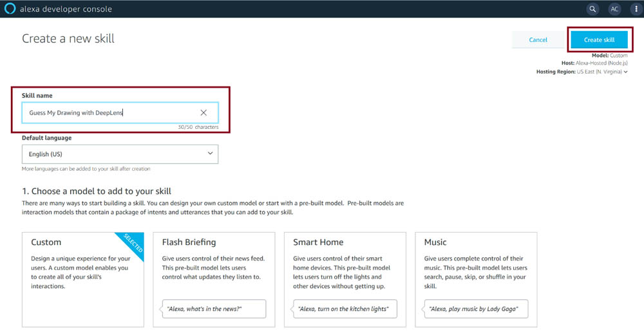This screenshot has width=644, height=332.
Task: Click the 'Create a new skill' heading
Action: click(x=68, y=39)
